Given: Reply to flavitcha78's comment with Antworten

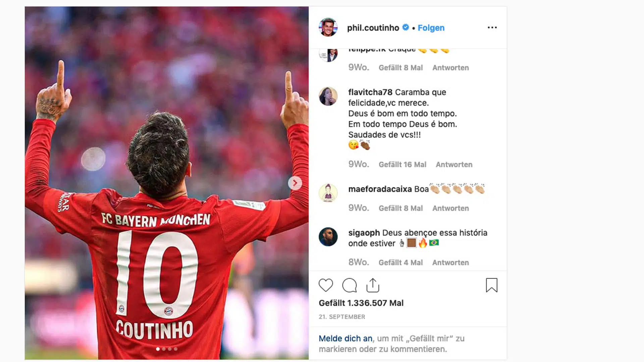Looking at the screenshot, I should click(454, 165).
